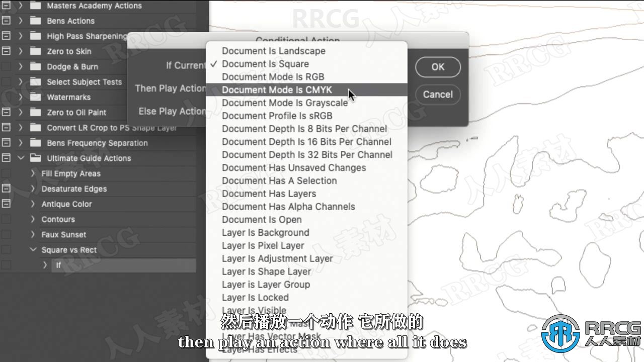Choose Layer Is Pixel Layer

pyautogui.click(x=306, y=246)
